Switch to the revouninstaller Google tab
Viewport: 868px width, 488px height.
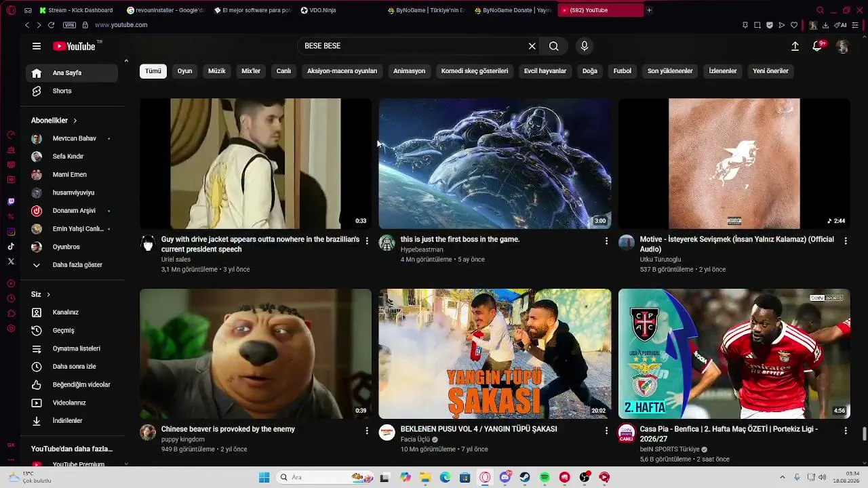(x=166, y=10)
